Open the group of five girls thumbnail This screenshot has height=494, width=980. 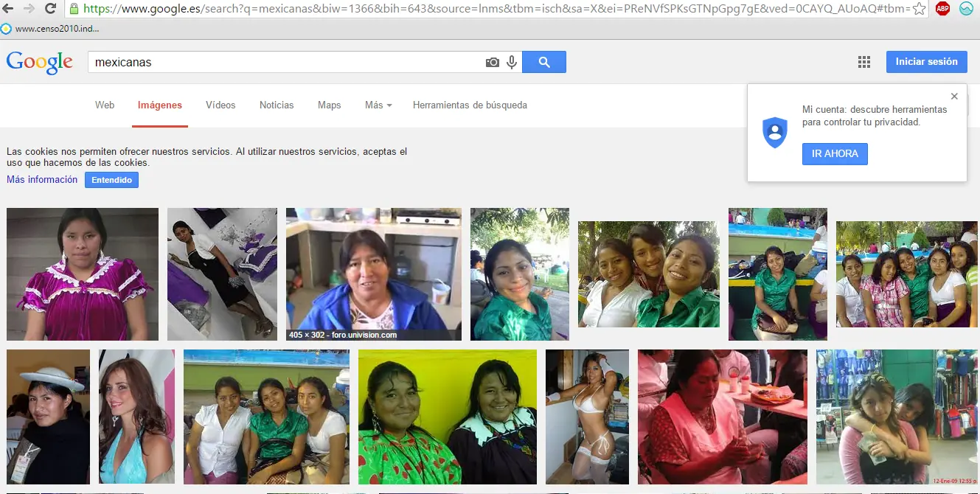(x=907, y=274)
